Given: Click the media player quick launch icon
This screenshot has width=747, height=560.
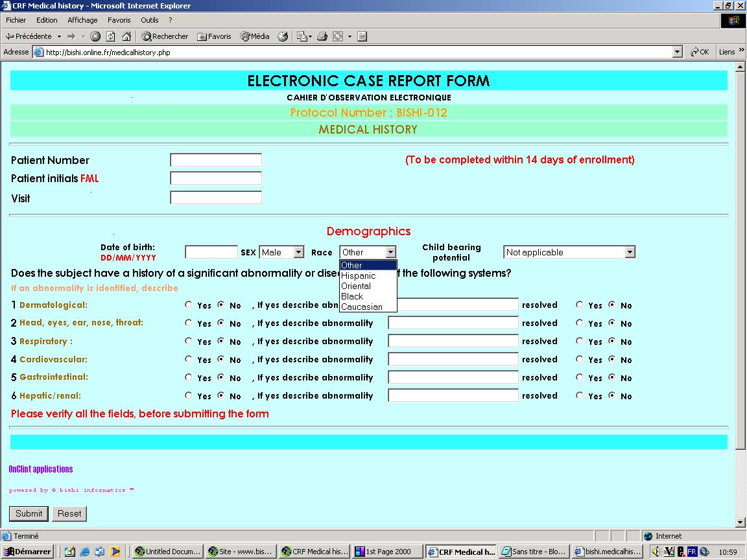Looking at the screenshot, I should [x=115, y=552].
